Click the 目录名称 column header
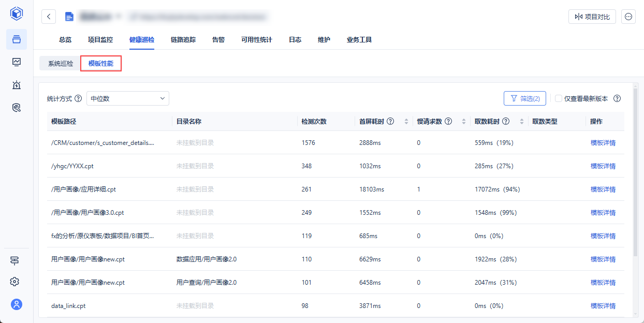644x323 pixels. click(x=189, y=122)
